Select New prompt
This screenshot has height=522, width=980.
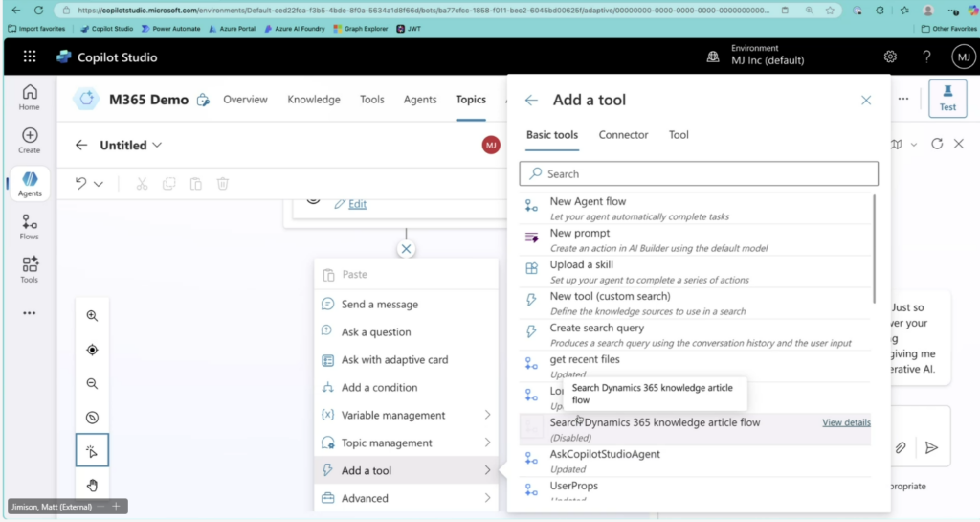click(x=695, y=240)
